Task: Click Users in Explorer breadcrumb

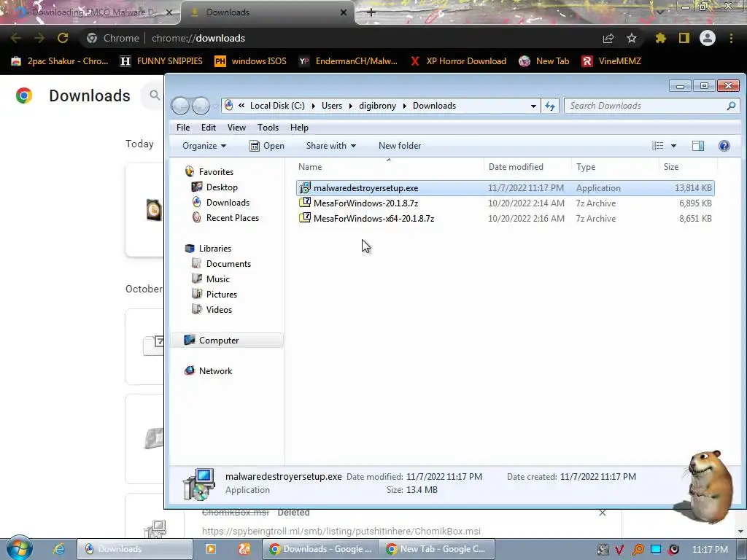Action: [332, 106]
